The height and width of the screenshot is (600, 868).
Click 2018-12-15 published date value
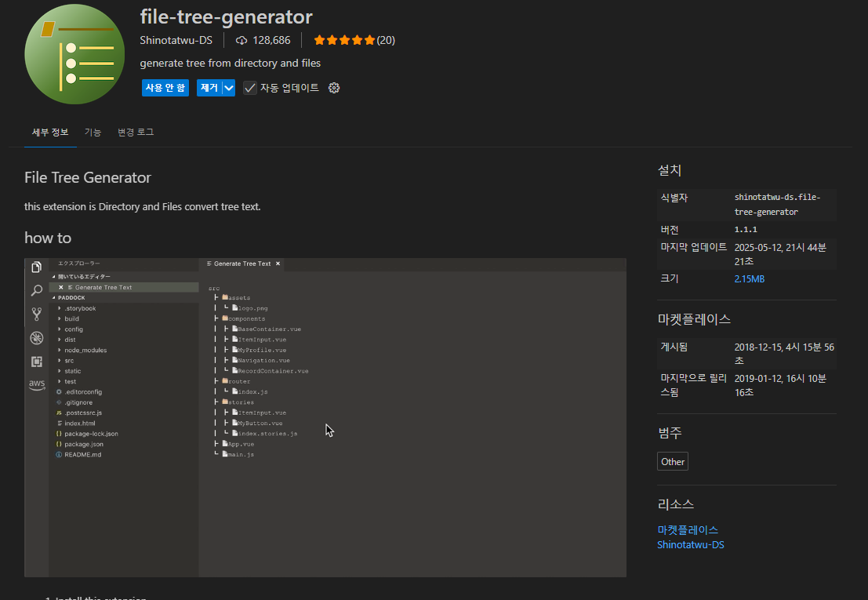[x=784, y=354]
